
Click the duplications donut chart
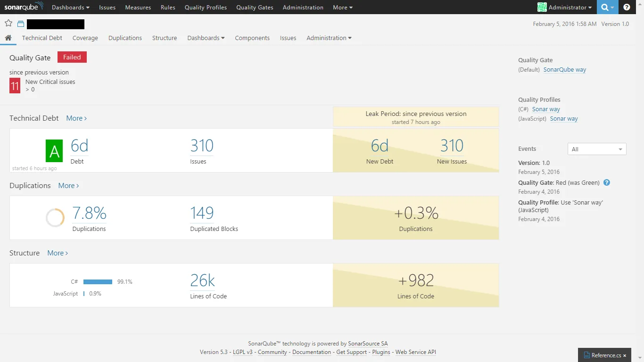point(55,218)
